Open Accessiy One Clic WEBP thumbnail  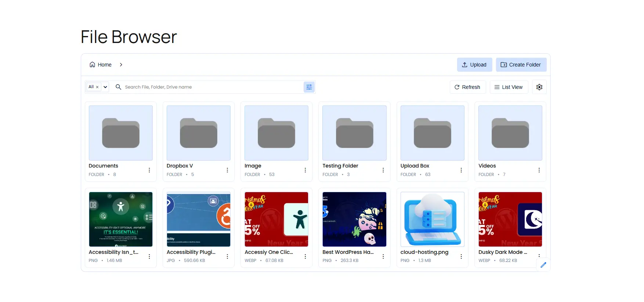click(276, 219)
